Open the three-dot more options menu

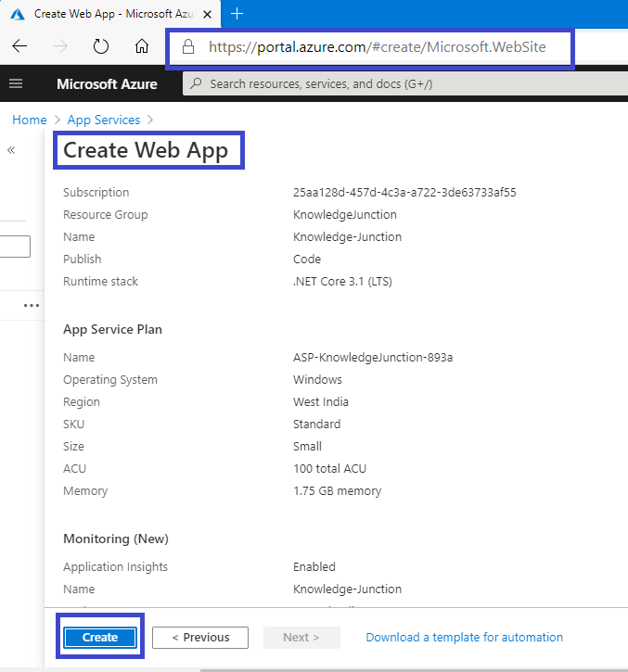(x=32, y=306)
